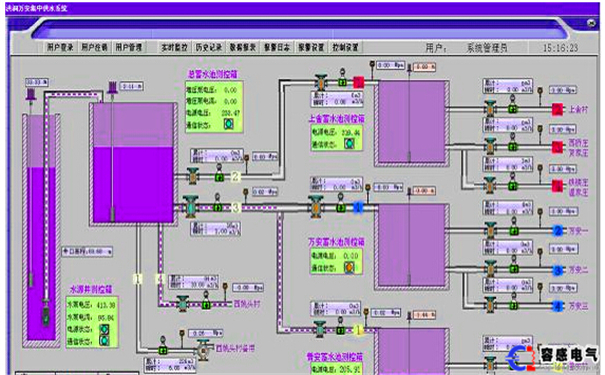Click red marker 1 at 上舍 reservoir inlet

pyautogui.click(x=358, y=82)
